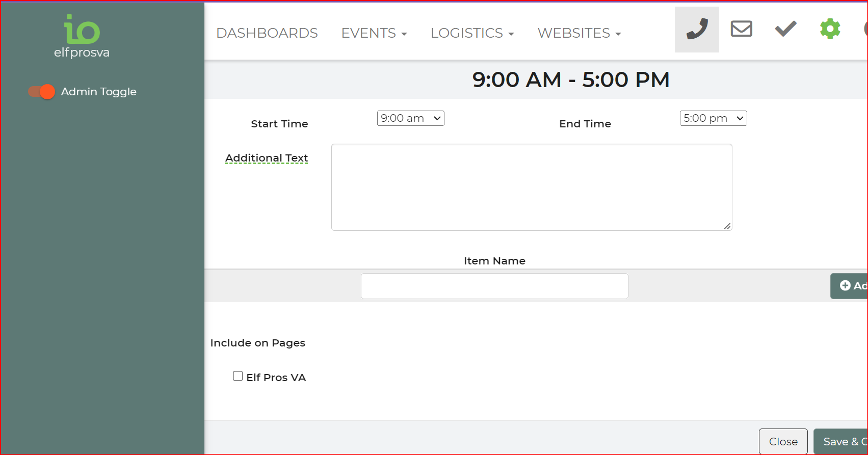Click the phone icon in top bar
868x455 pixels.
[697, 29]
